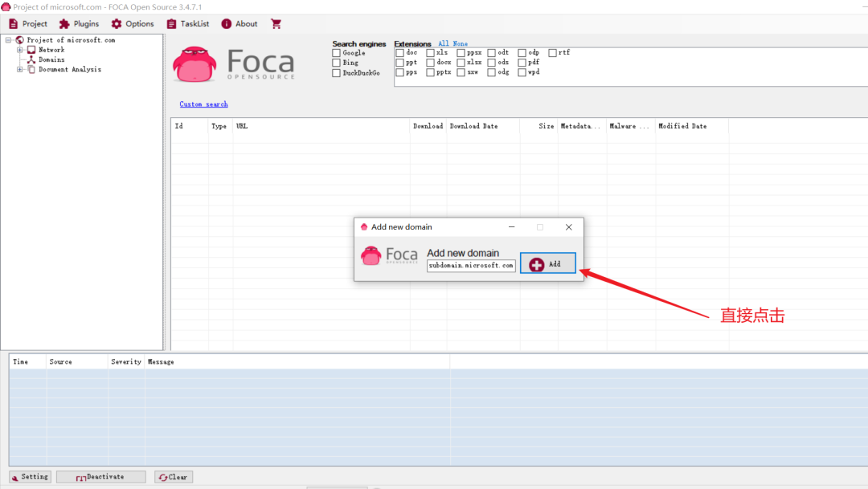Image resolution: width=868 pixels, height=489 pixels.
Task: Check the xlsx extension checkbox
Action: click(461, 63)
